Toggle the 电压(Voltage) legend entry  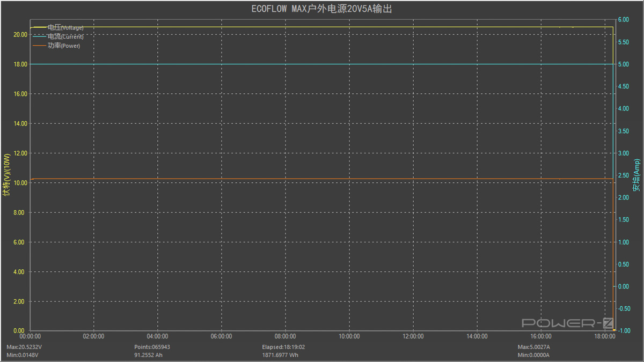(x=65, y=27)
